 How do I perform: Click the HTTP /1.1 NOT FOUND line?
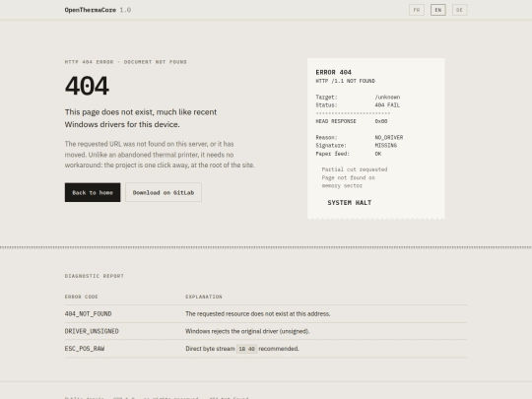point(346,81)
